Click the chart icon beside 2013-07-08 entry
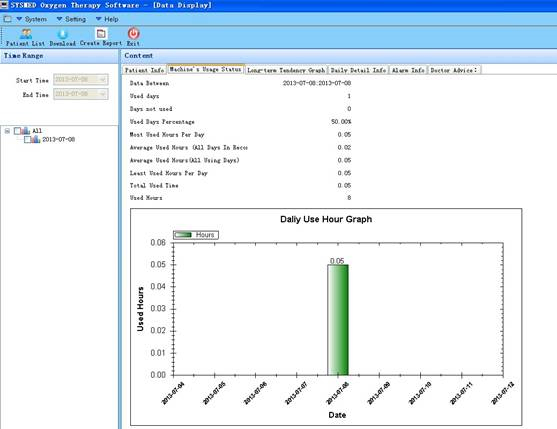This screenshot has width=557, height=429. (35, 139)
